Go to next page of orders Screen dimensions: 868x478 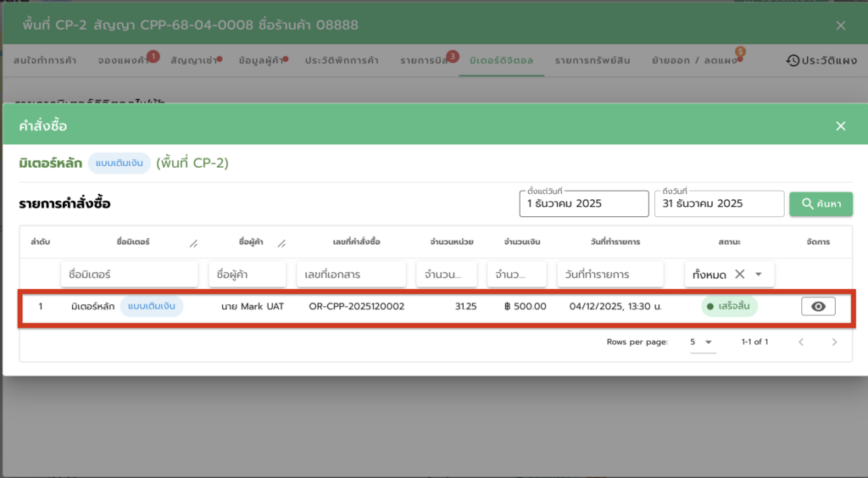(x=834, y=342)
